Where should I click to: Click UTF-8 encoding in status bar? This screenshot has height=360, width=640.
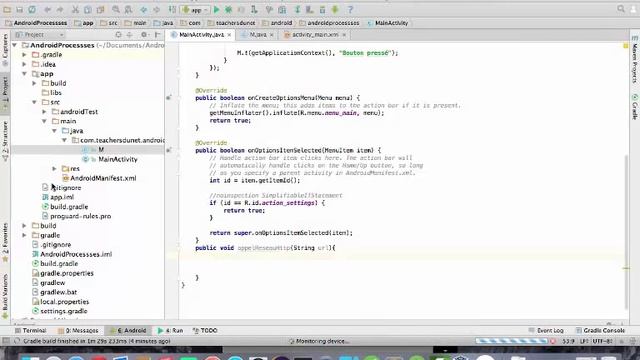click(x=601, y=341)
